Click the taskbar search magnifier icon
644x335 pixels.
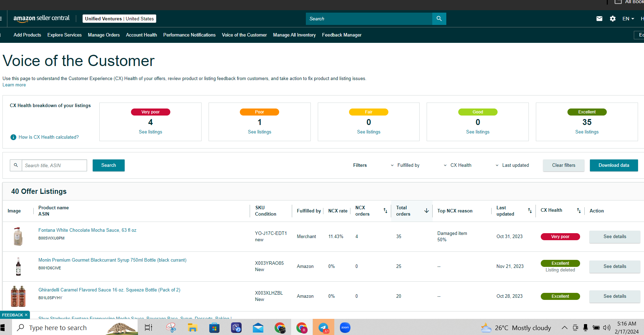21,328
